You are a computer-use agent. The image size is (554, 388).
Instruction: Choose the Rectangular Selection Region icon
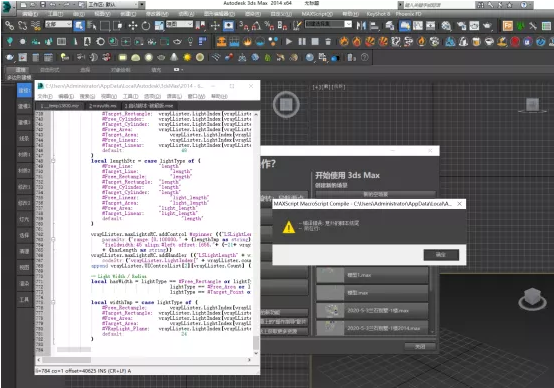coord(105,25)
